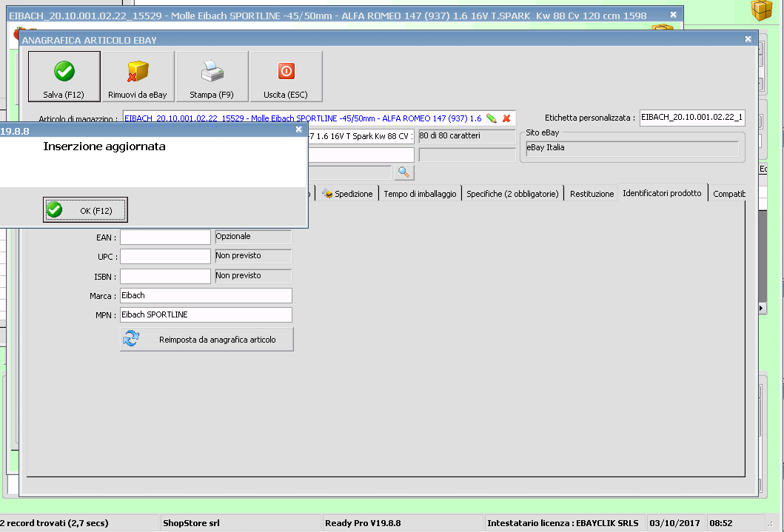The height and width of the screenshot is (532, 784).
Task: Click the blue article link text
Action: pyautogui.click(x=303, y=118)
